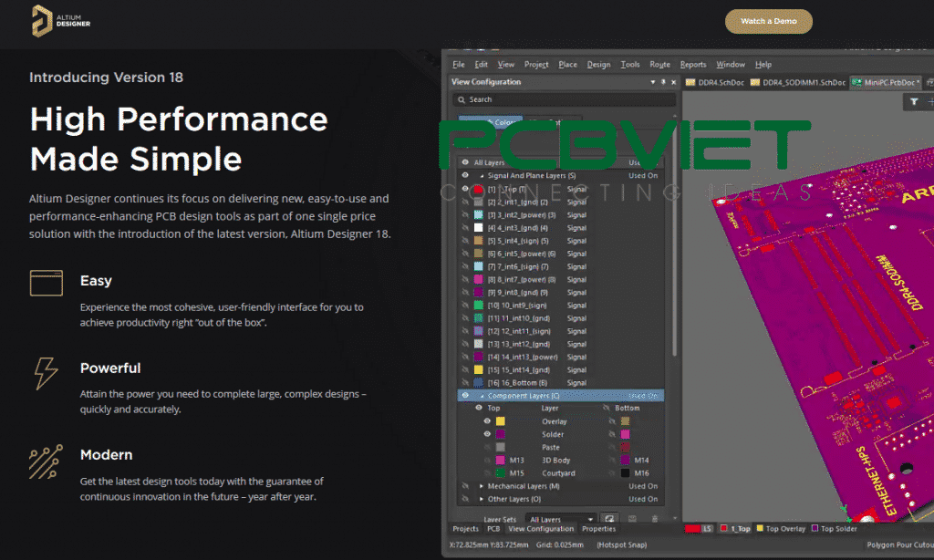Show the 16_Bottom signal layer
Image resolution: width=934 pixels, height=560 pixels.
coord(465,383)
